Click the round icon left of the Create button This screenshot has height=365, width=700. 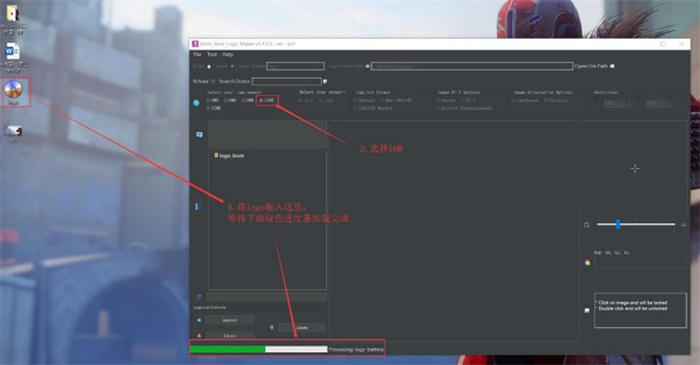tap(272, 328)
